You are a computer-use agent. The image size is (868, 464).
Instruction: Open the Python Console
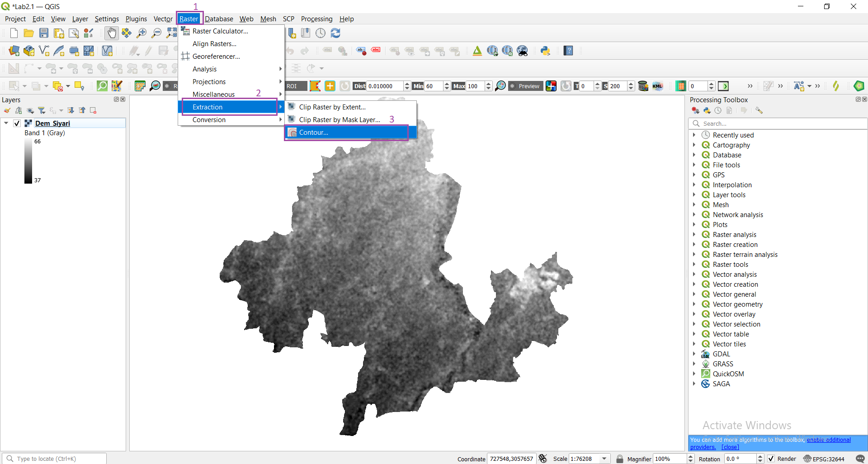[x=546, y=51]
